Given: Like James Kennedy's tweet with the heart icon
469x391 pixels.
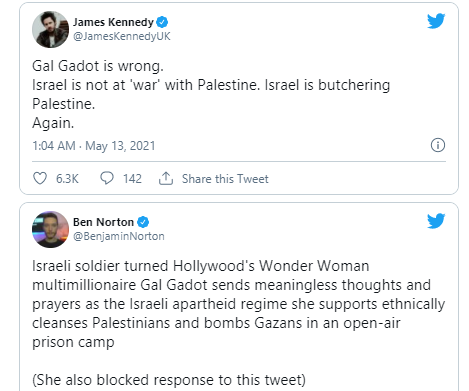Looking at the screenshot, I should pos(40,178).
